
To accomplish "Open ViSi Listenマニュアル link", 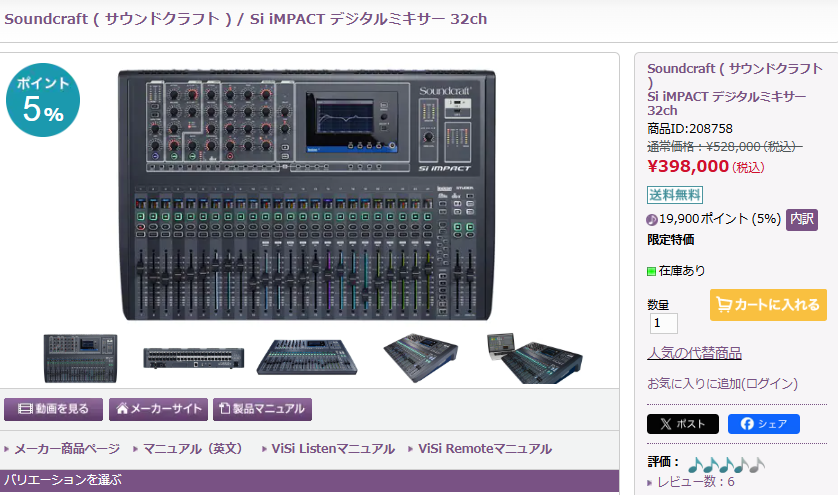I will [x=333, y=448].
